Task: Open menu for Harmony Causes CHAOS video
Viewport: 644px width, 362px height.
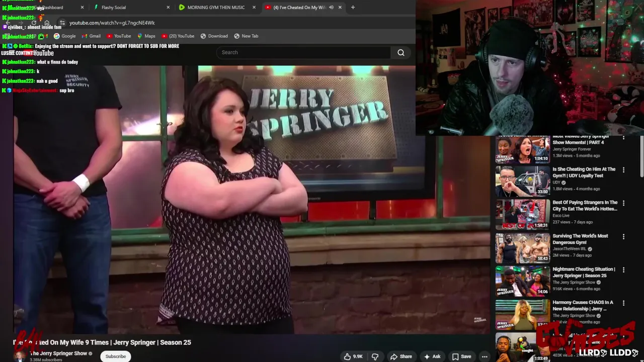Action: tap(623, 303)
